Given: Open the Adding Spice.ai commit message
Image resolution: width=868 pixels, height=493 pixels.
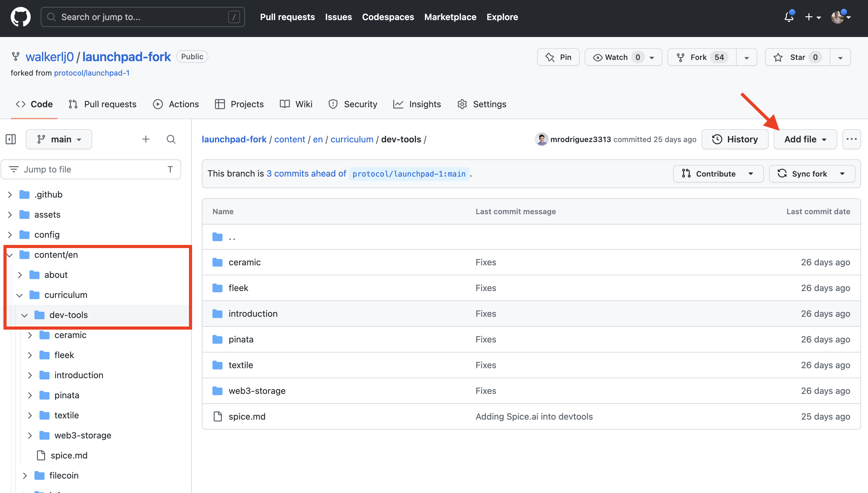Looking at the screenshot, I should 534,416.
